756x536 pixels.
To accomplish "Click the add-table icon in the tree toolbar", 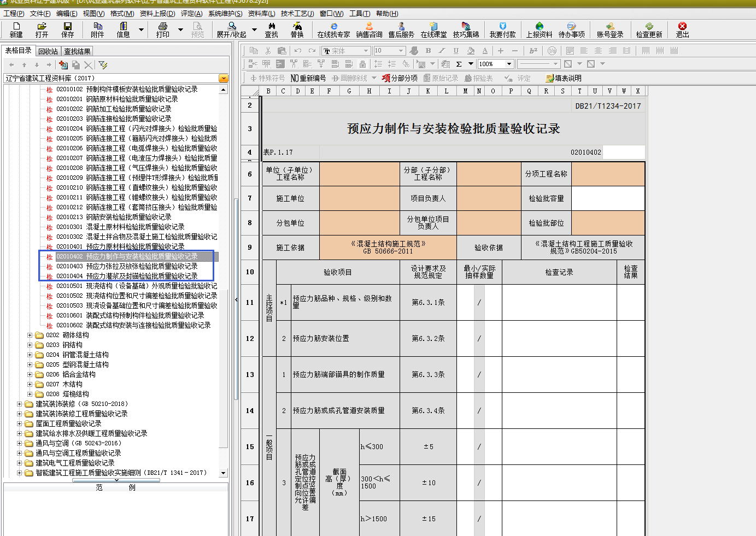I will (63, 65).
